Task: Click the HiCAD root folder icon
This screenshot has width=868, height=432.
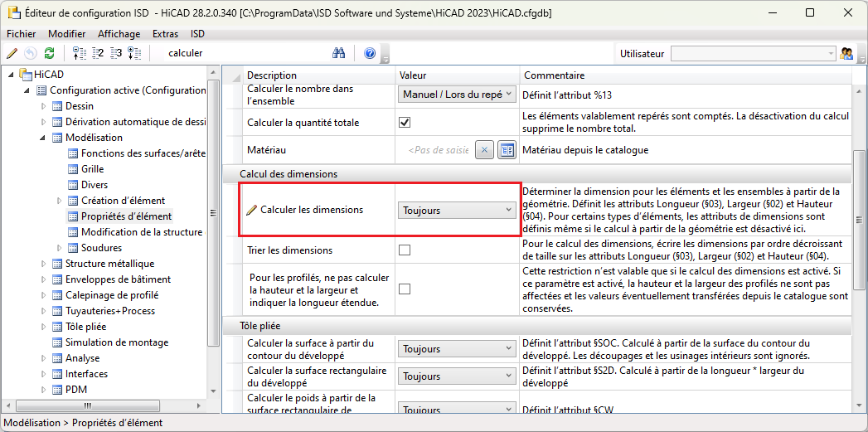Action: point(26,74)
